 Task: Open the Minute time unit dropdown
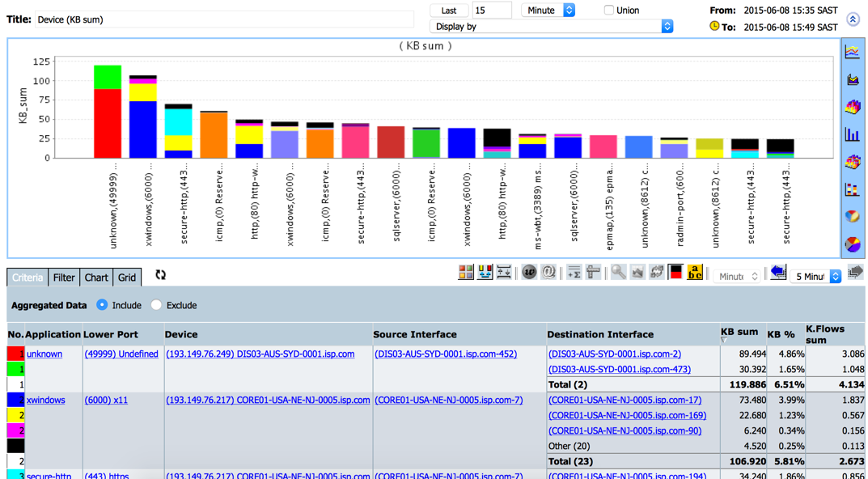click(x=548, y=10)
